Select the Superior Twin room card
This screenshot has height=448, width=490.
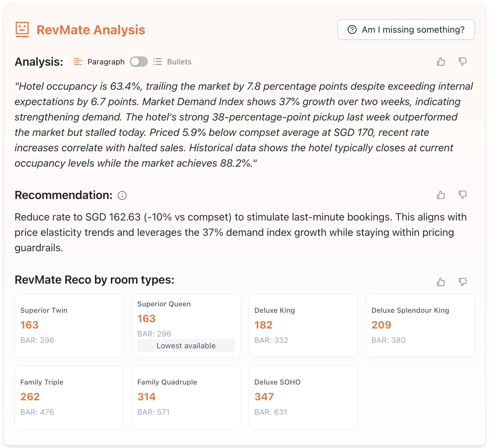pos(69,326)
